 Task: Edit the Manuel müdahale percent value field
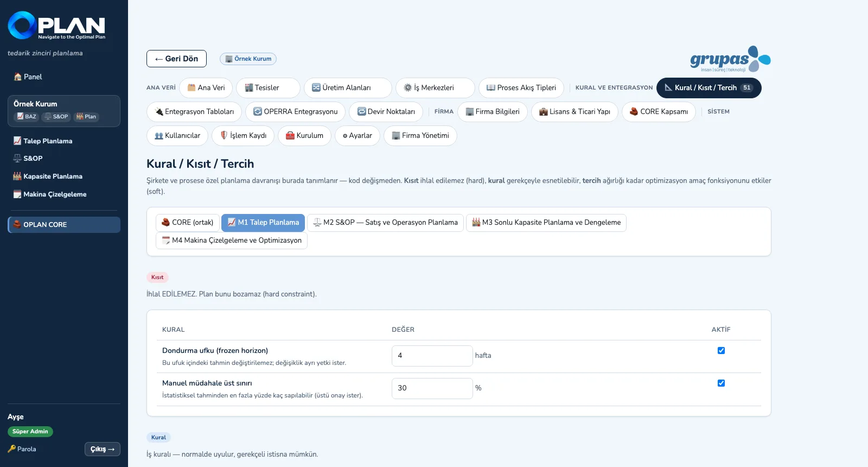[x=432, y=388]
